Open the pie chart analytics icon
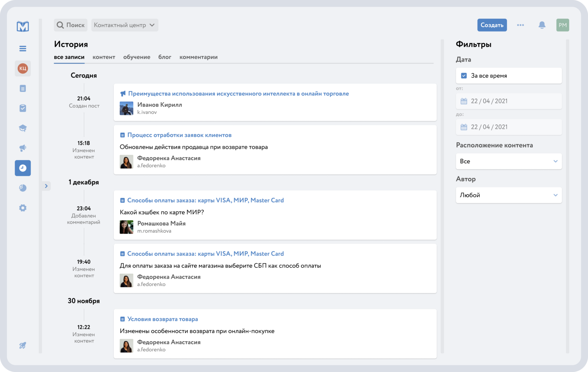This screenshot has height=372, width=588. point(23,188)
